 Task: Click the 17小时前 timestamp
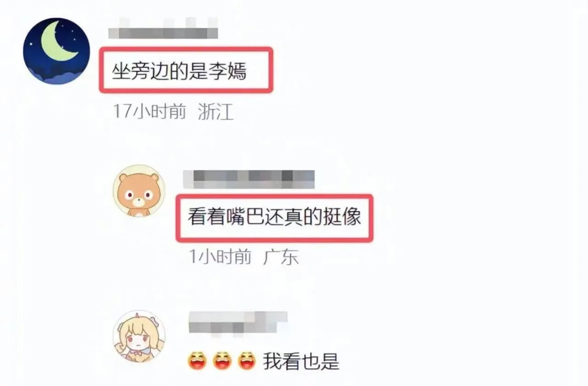point(150,112)
